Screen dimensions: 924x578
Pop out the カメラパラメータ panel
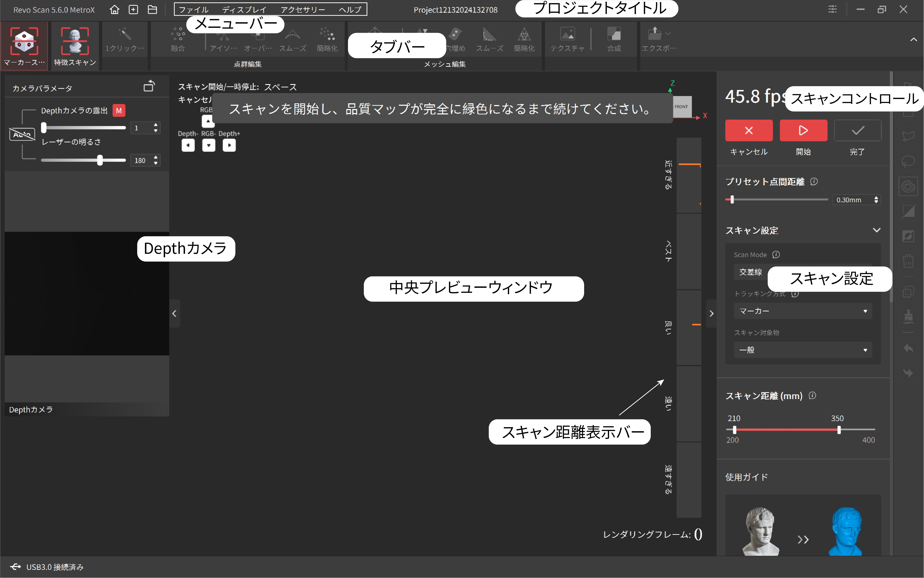point(149,86)
